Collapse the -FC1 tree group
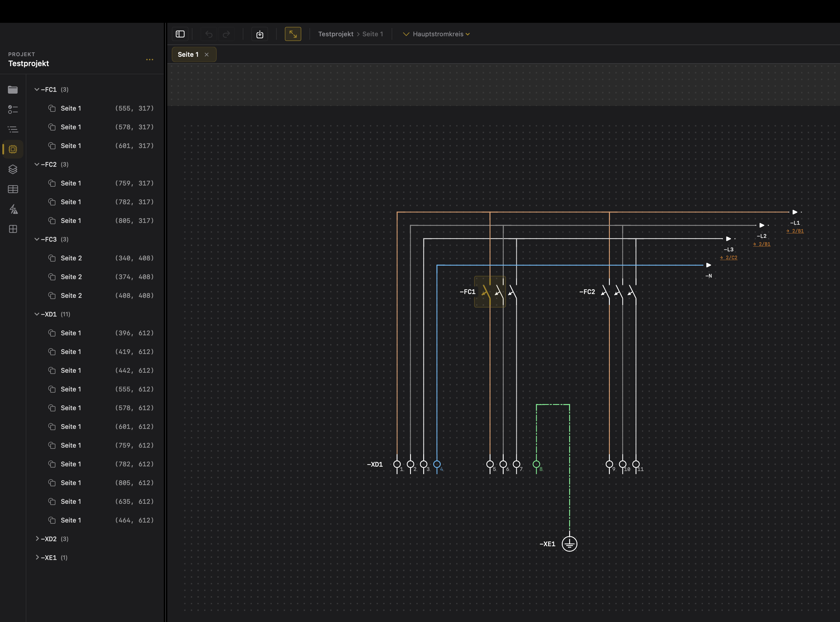The width and height of the screenshot is (840, 622). pos(37,90)
